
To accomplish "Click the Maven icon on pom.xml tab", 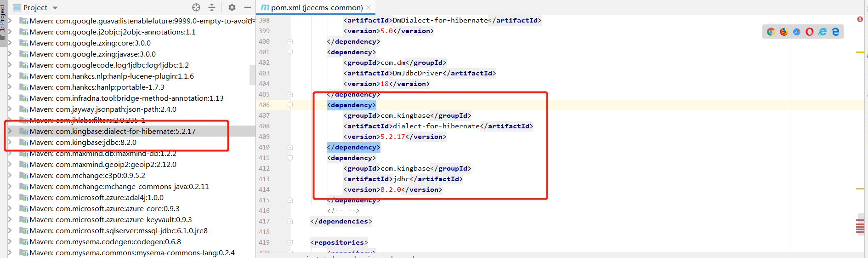I will [265, 7].
